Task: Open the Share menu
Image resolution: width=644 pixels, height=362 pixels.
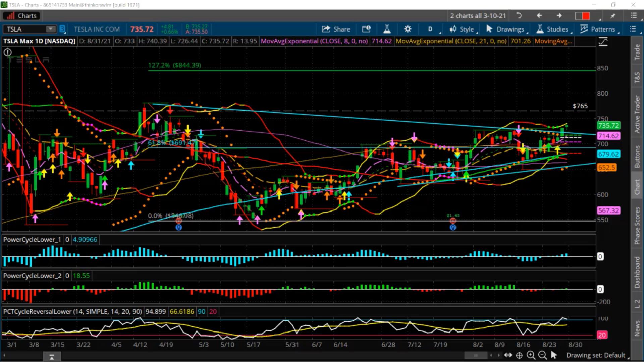Action: tap(336, 29)
